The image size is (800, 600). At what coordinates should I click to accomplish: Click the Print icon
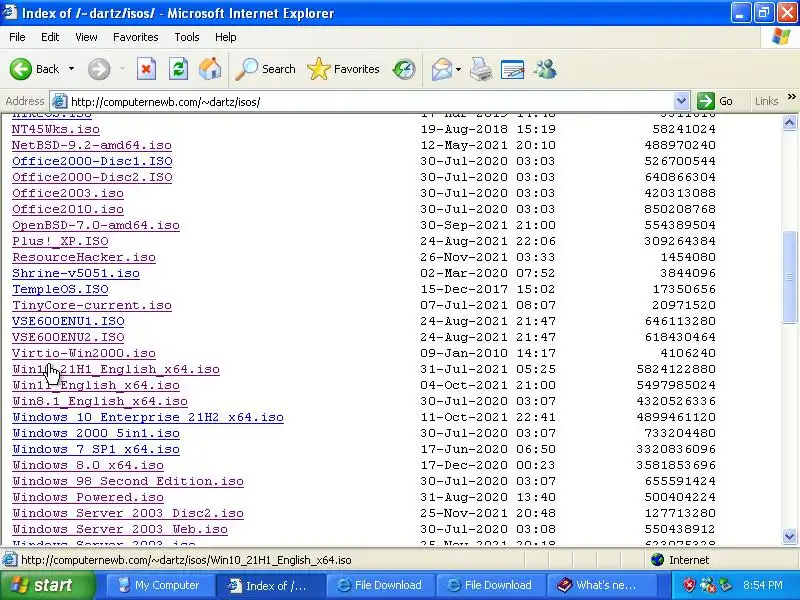tap(481, 69)
